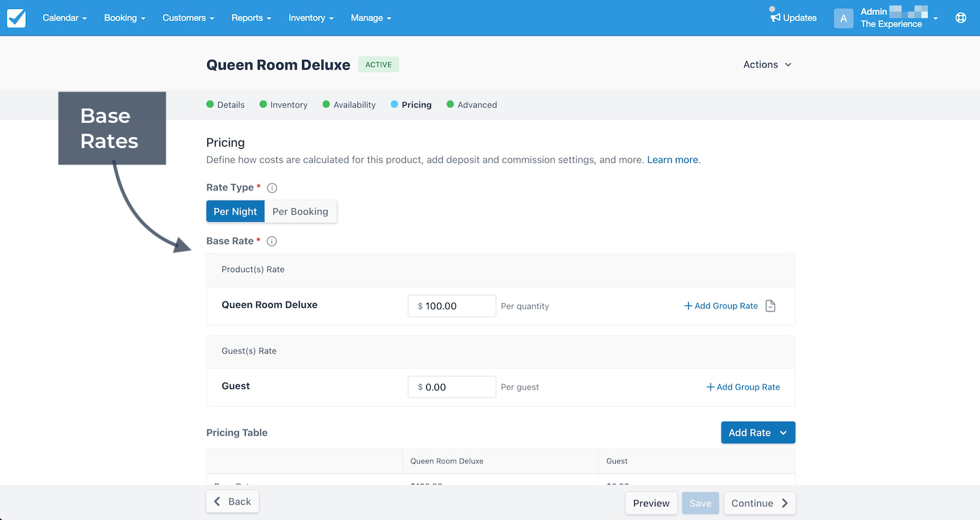Edit the Guest 0.00 rate field

tap(451, 387)
